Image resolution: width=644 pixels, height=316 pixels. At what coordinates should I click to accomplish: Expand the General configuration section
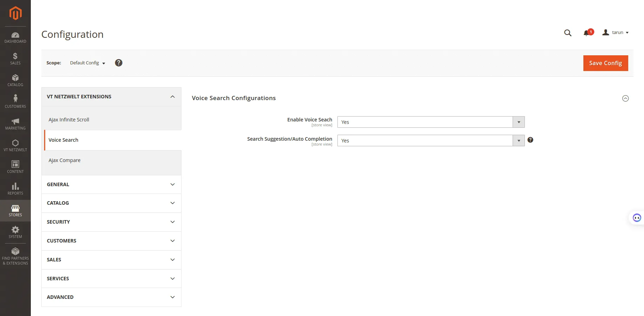[111, 184]
